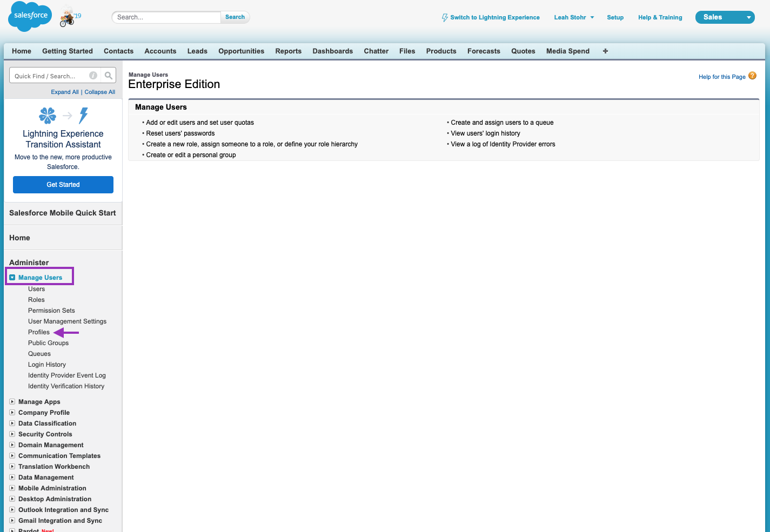The height and width of the screenshot is (532, 770).
Task: Switch to the Files tab
Action: pyautogui.click(x=407, y=51)
